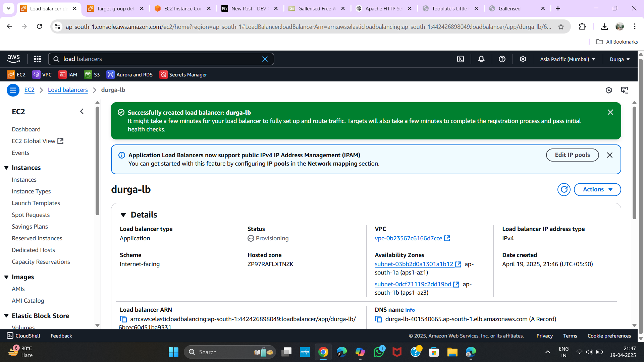Open EC2 breadcrumb link
Viewport: 644px width, 362px height.
(x=29, y=90)
